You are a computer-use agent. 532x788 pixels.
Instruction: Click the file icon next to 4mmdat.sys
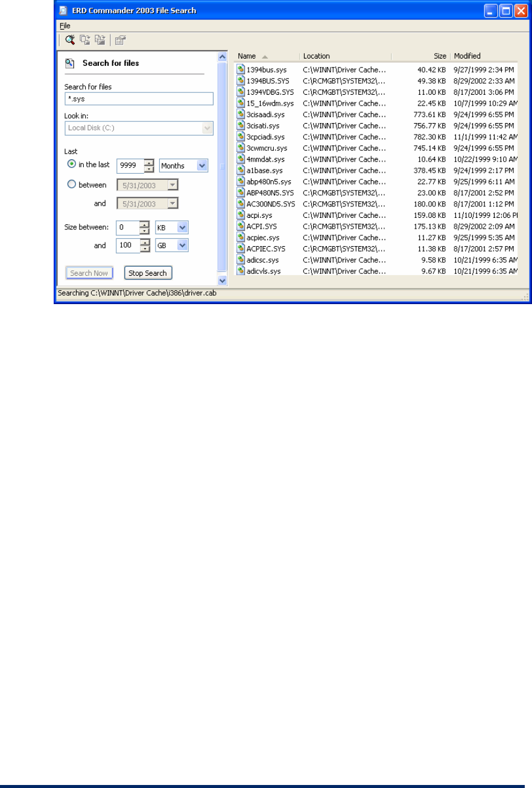click(x=241, y=159)
